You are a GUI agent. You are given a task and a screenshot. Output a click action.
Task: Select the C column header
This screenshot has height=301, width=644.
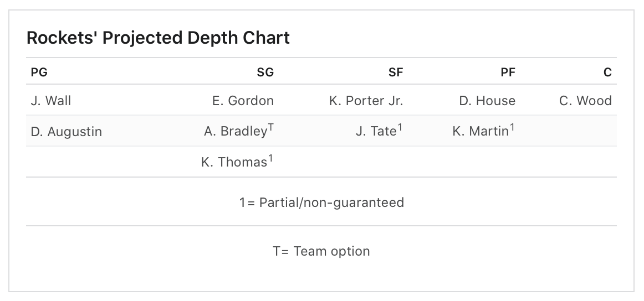click(608, 72)
